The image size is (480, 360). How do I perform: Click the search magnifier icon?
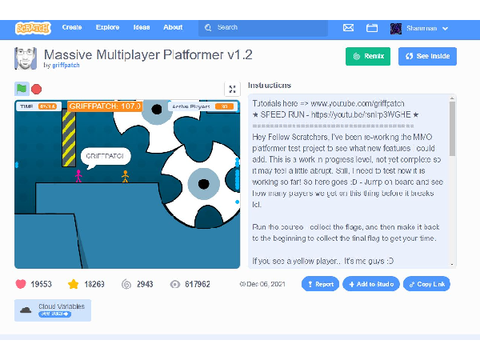click(208, 28)
